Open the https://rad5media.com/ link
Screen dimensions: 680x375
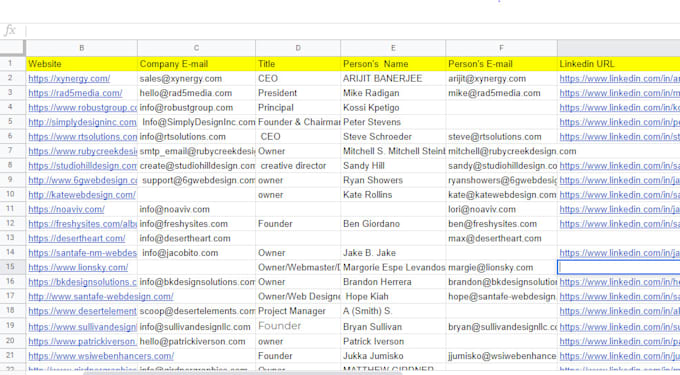pos(75,93)
